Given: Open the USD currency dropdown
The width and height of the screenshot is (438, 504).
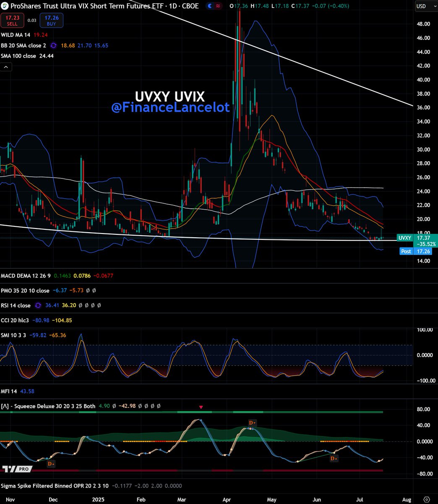Looking at the screenshot, I should click(x=426, y=6).
